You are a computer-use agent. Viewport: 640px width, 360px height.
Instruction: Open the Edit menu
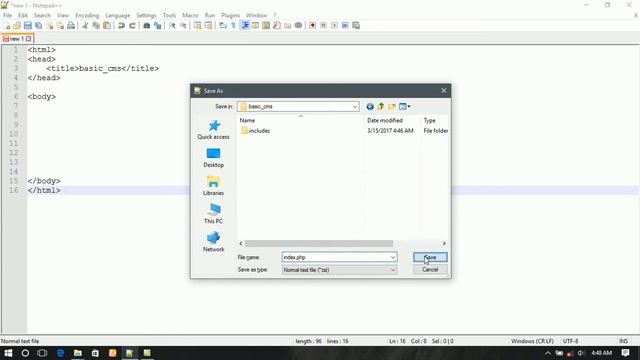[23, 15]
